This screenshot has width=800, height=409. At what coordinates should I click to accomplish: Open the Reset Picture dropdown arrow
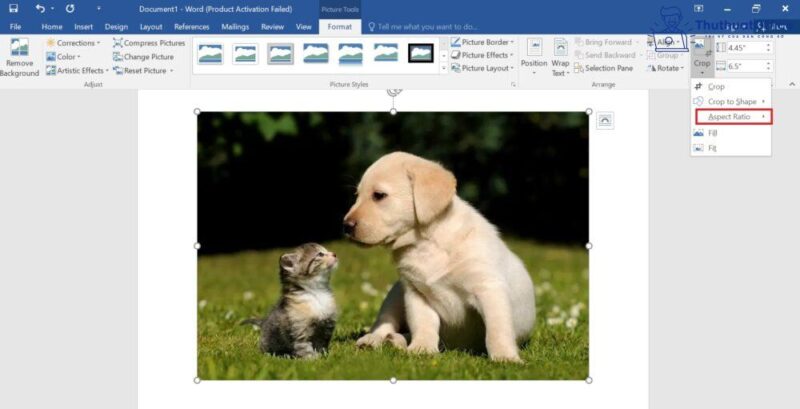171,70
